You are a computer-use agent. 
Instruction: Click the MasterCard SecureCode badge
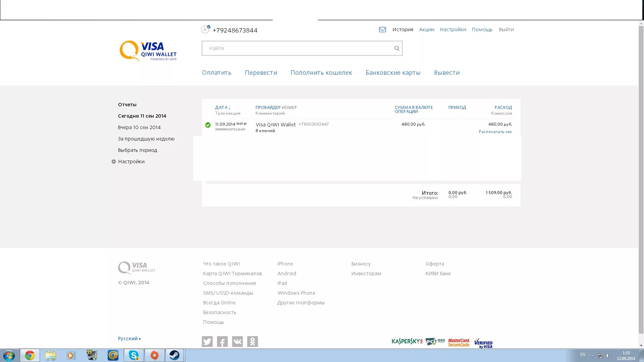pyautogui.click(x=459, y=343)
